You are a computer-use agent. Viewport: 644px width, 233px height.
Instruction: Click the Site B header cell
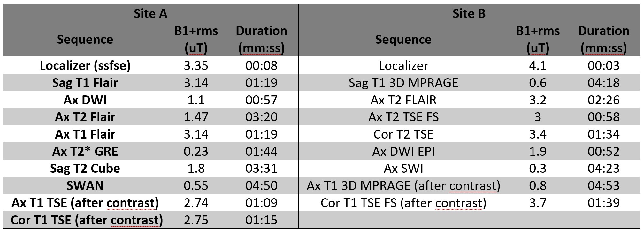point(469,14)
